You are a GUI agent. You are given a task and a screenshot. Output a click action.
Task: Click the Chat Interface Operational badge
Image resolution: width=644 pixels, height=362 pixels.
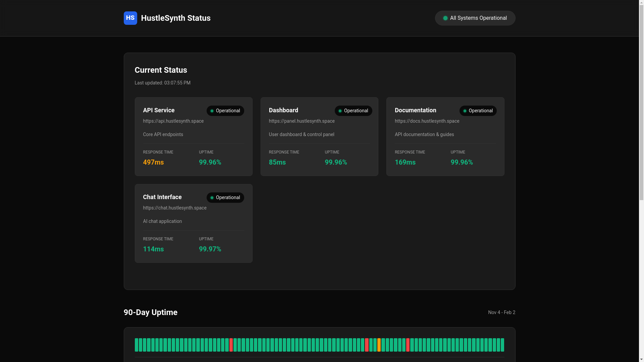point(225,198)
